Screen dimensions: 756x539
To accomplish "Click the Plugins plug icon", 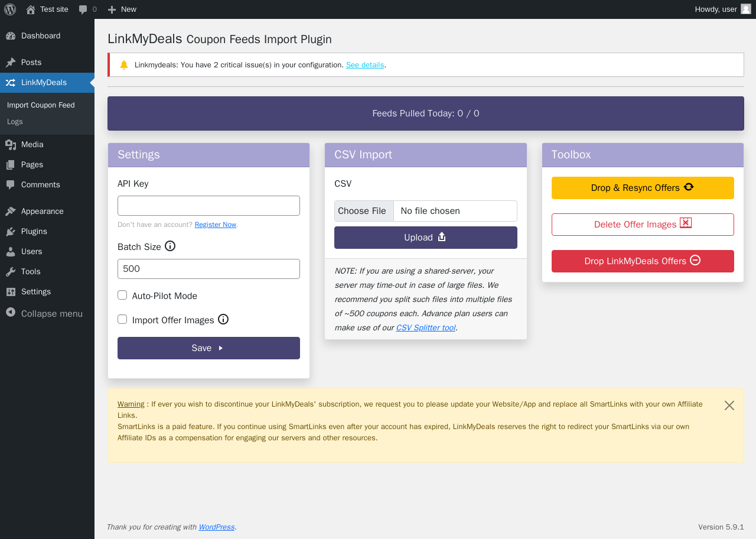I will tap(11, 231).
